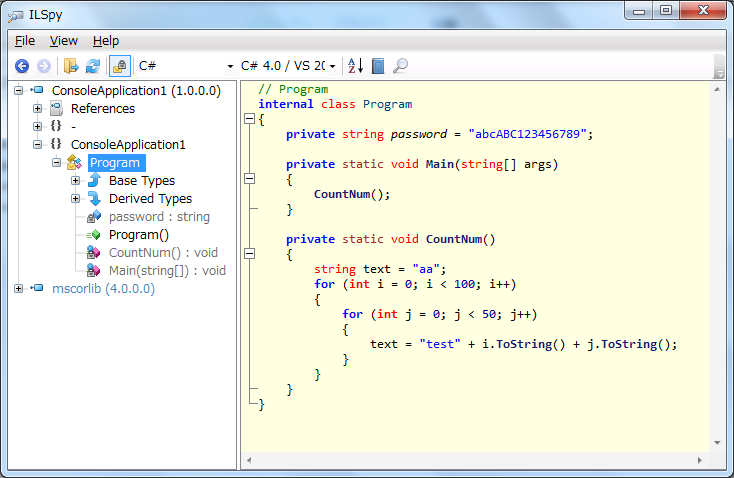
Task: Select mscorlib (4.0.0.0) in the tree
Action: (103, 288)
